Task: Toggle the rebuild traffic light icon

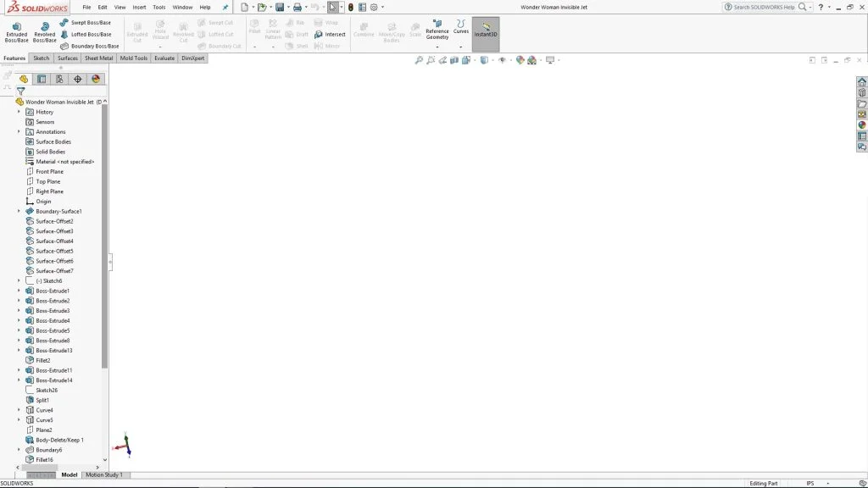Action: click(x=351, y=7)
